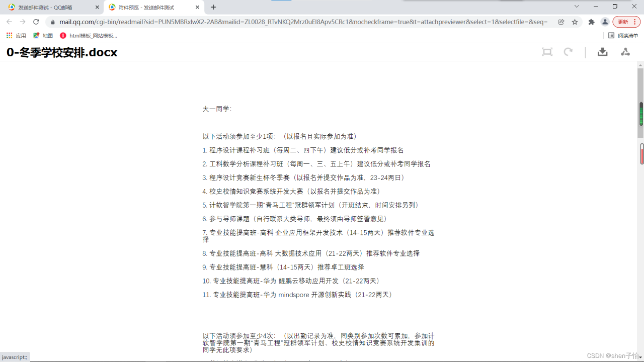Open the apps grid icon on bookmarks bar
Image resolution: width=644 pixels, height=362 pixels.
click(x=9, y=35)
